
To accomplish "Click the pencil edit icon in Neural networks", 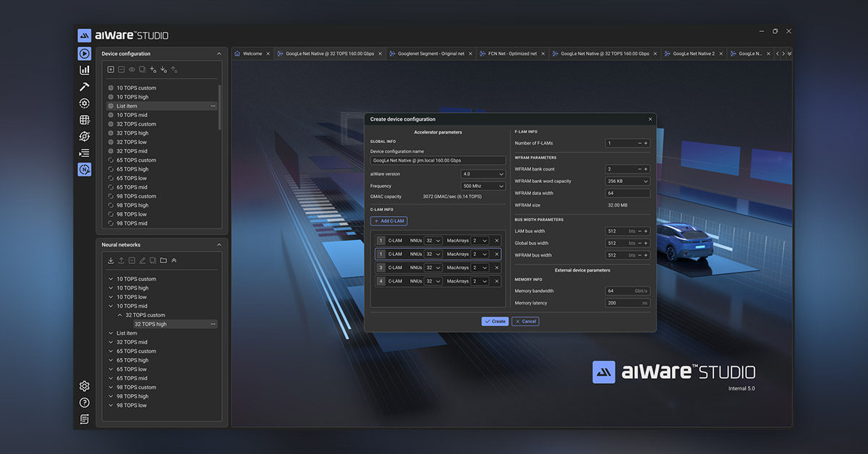I will tap(142, 260).
